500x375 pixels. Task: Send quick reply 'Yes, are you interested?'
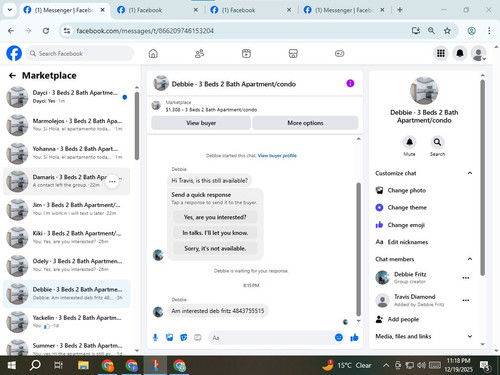pos(215,217)
